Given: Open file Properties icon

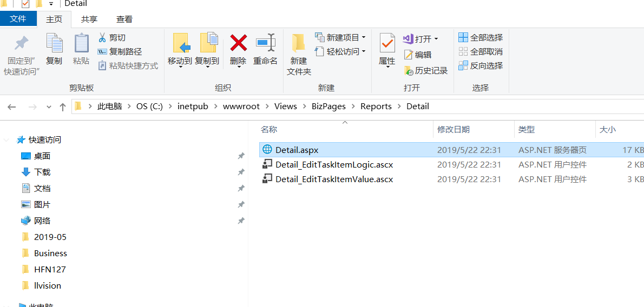Looking at the screenshot, I should pos(387,43).
